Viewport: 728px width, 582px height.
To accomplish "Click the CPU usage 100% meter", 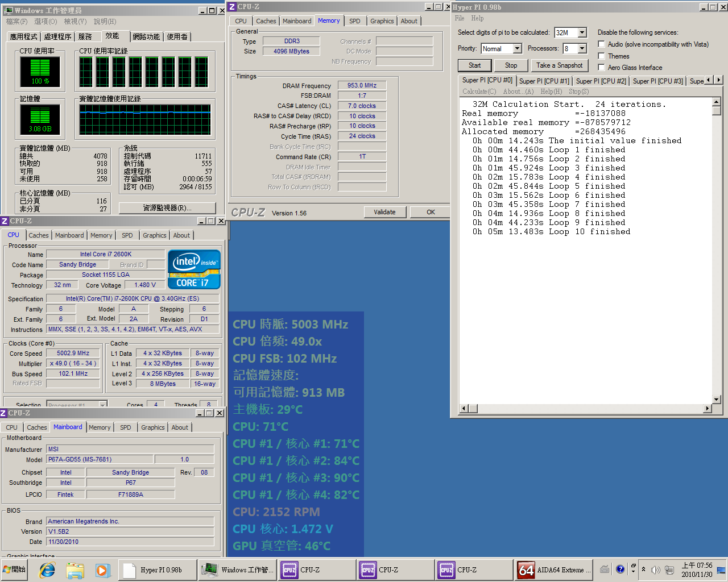I will (40, 71).
